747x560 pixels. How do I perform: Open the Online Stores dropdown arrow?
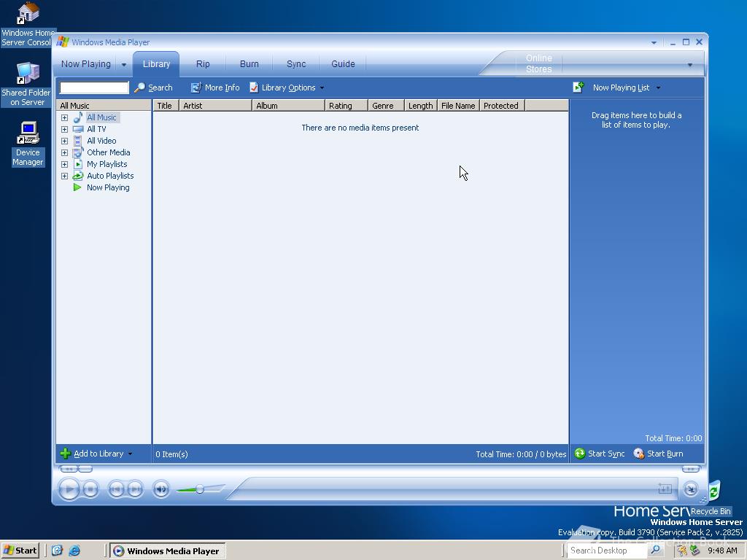[x=689, y=65]
